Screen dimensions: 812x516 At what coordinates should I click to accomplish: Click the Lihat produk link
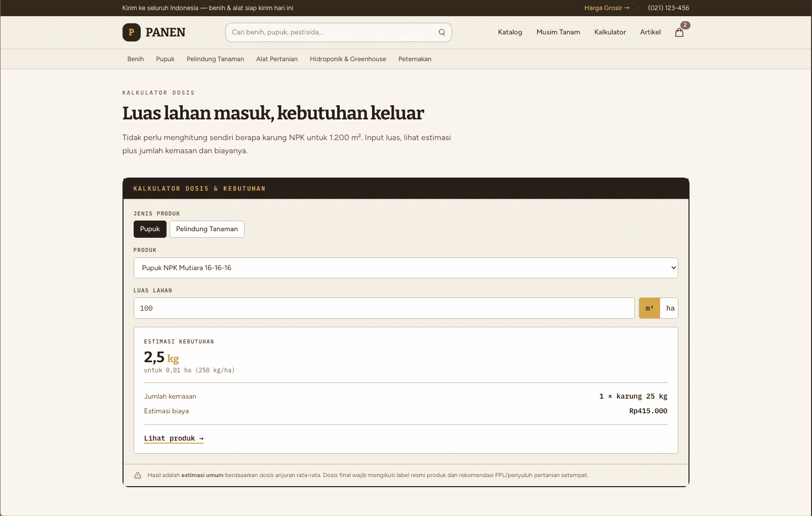[x=174, y=439]
